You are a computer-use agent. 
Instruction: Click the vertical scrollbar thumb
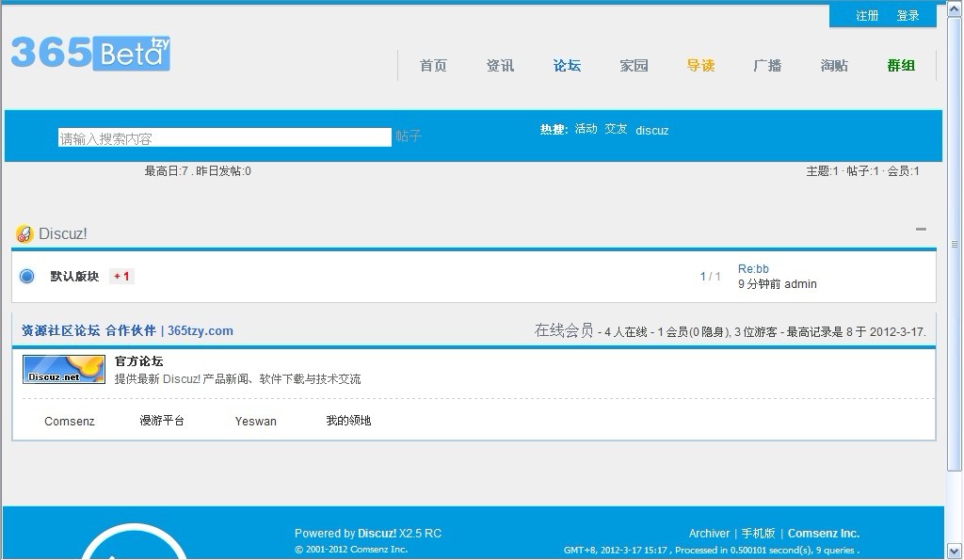pyautogui.click(x=955, y=244)
